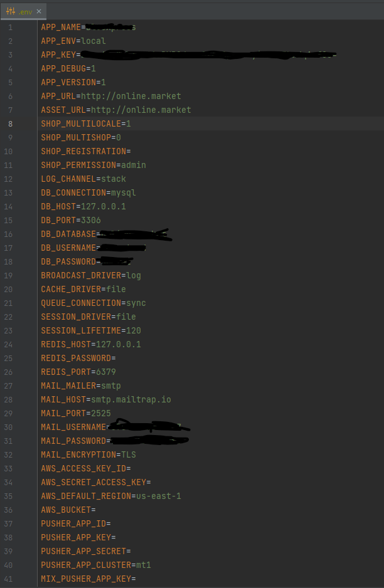Place cursor on SHOP_MULTILOCALE=1

click(86, 123)
